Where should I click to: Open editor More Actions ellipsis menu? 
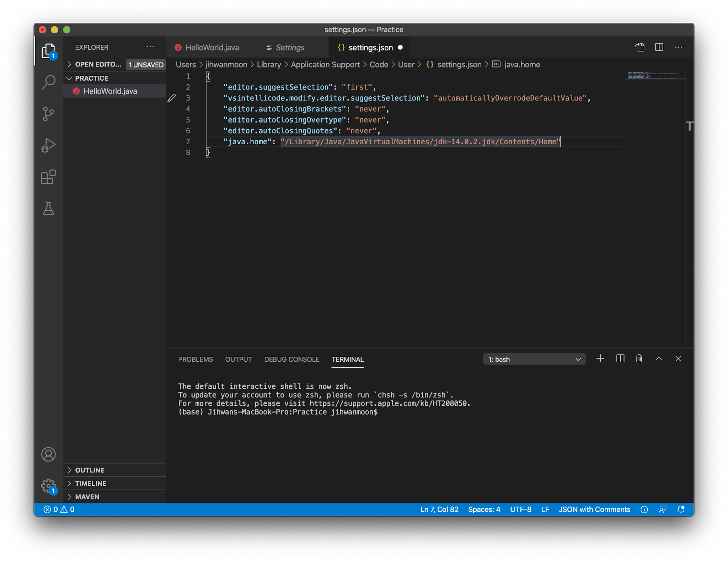tap(678, 47)
